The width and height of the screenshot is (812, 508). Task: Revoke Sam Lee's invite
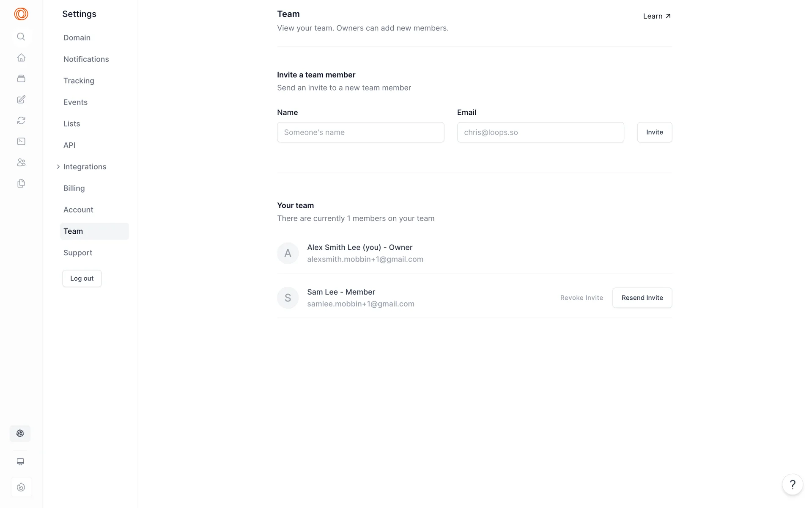click(x=582, y=298)
